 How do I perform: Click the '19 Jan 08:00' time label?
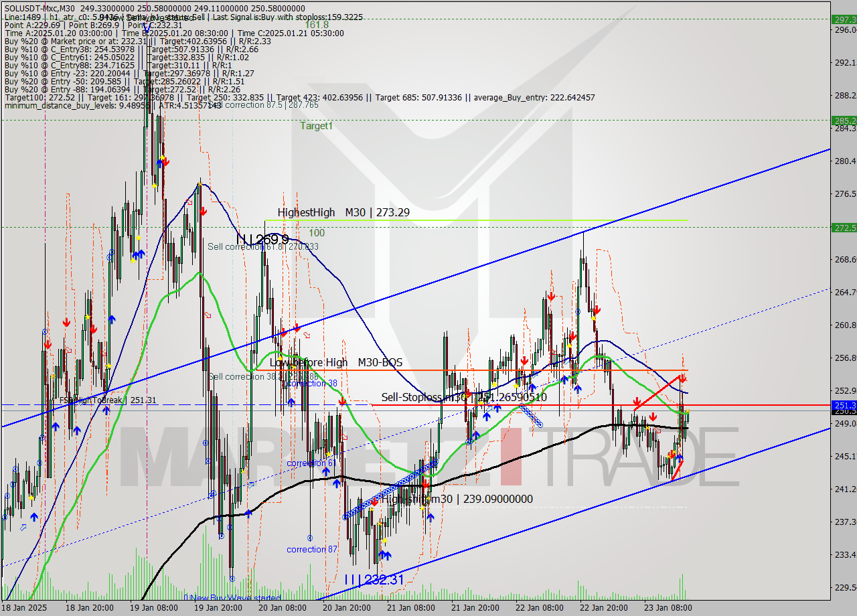pyautogui.click(x=153, y=608)
